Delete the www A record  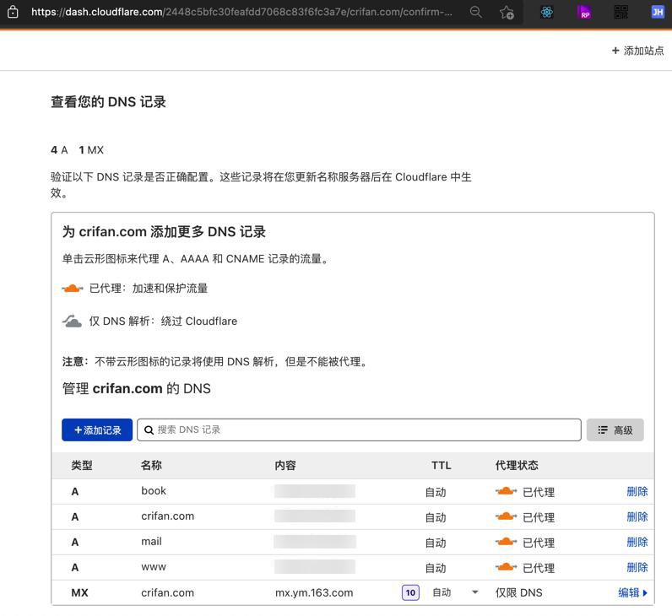point(637,567)
